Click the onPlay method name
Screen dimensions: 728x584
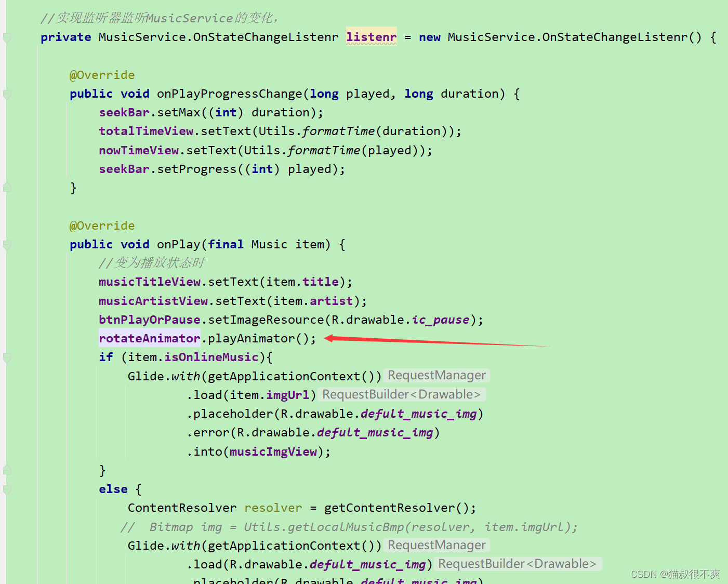(179, 245)
